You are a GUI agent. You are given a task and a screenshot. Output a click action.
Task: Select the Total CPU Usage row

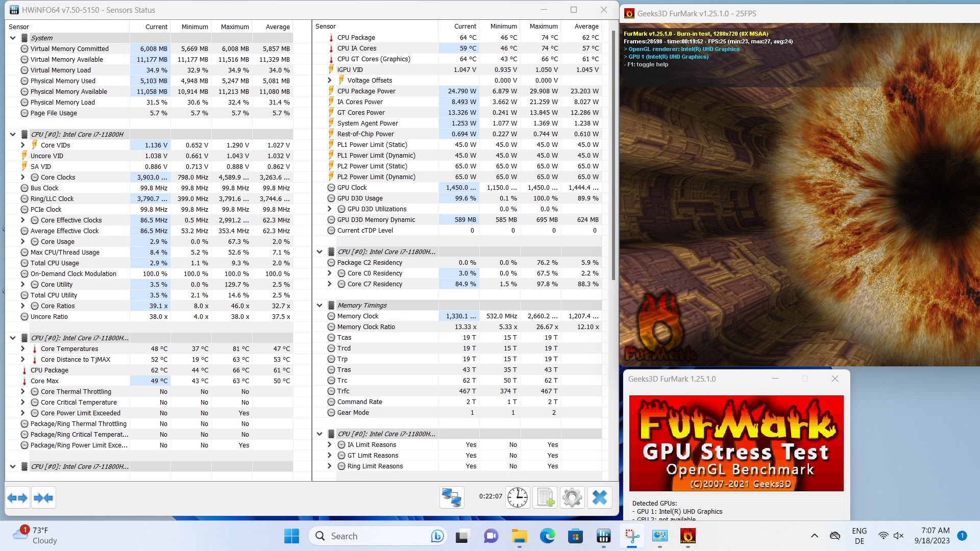click(149, 263)
